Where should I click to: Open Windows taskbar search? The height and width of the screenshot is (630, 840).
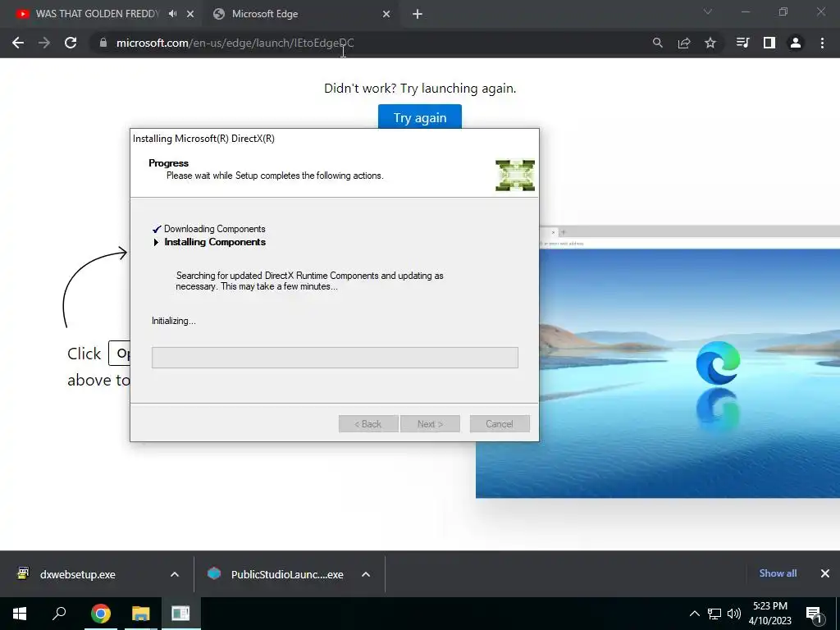[x=59, y=614]
